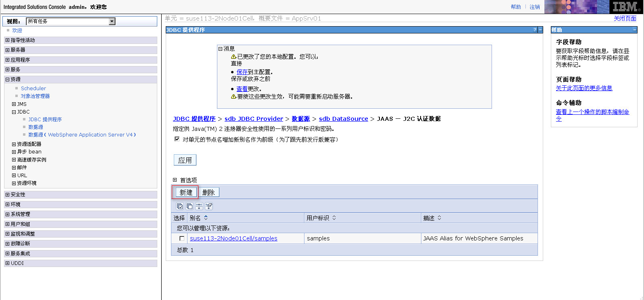644x300 pixels.
Task: Open the suse113-2Node01Cell/samples alias link
Action: tap(233, 238)
